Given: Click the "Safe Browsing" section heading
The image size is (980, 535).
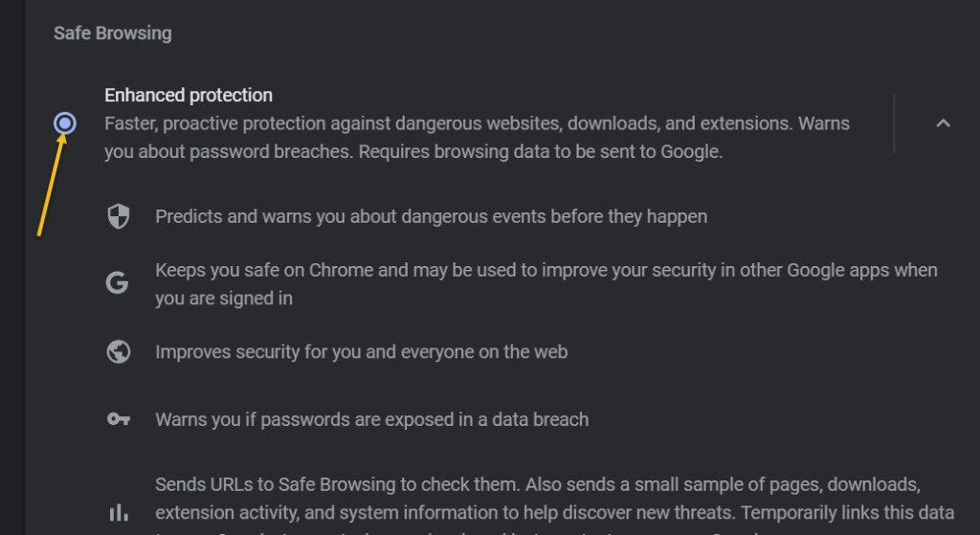Looking at the screenshot, I should pos(112,33).
